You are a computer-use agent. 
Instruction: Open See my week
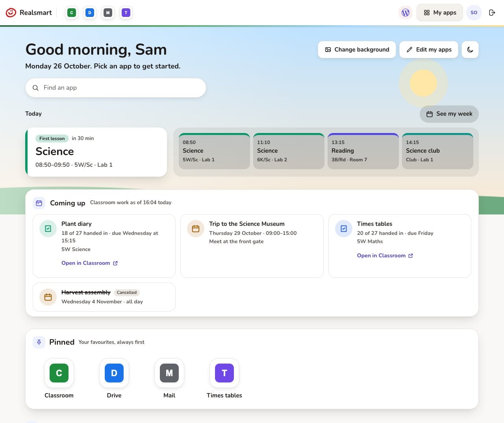(449, 114)
